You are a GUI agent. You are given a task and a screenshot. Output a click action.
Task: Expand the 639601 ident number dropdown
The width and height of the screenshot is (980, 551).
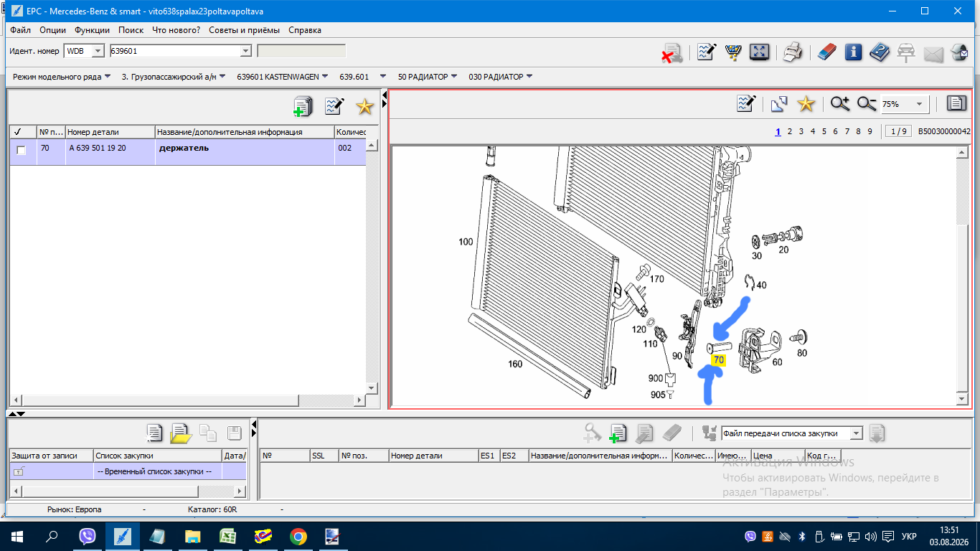245,51
